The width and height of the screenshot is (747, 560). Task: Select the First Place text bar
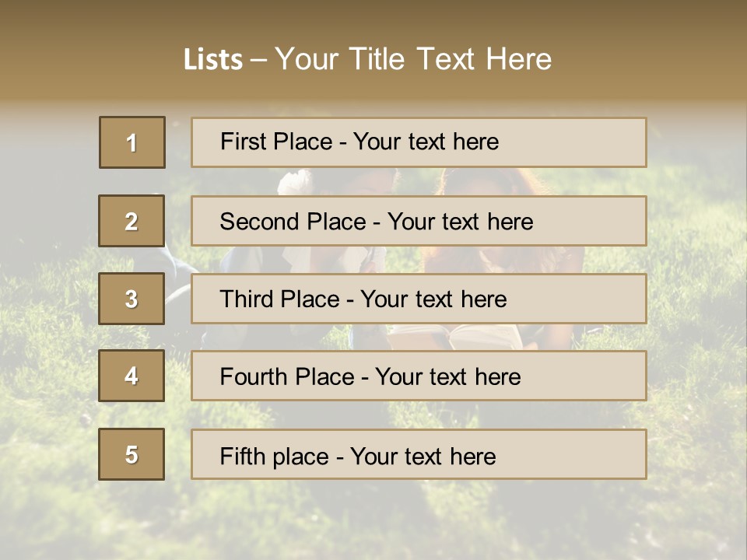(x=419, y=142)
